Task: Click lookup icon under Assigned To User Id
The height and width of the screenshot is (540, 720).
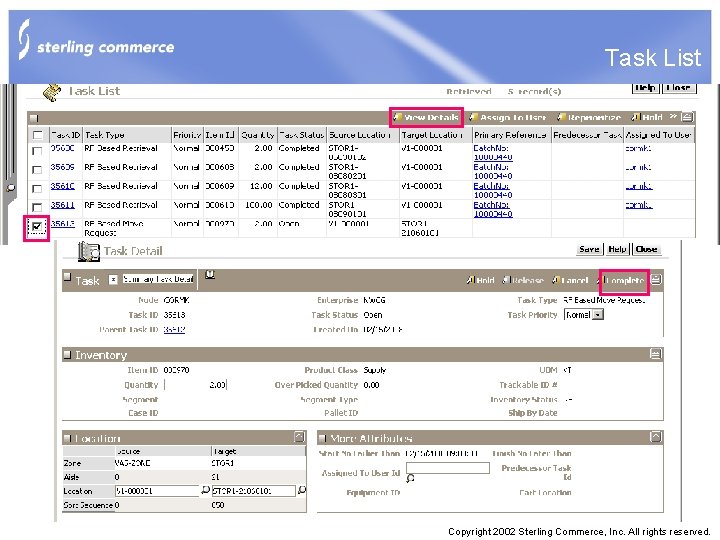Action: point(410,478)
